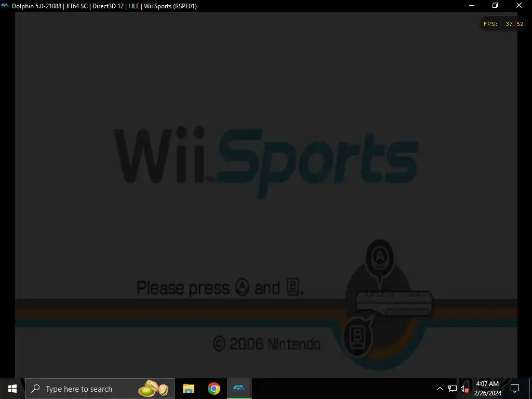Click the pistachio search highlight icon
The width and height of the screenshot is (532, 399).
153,389
